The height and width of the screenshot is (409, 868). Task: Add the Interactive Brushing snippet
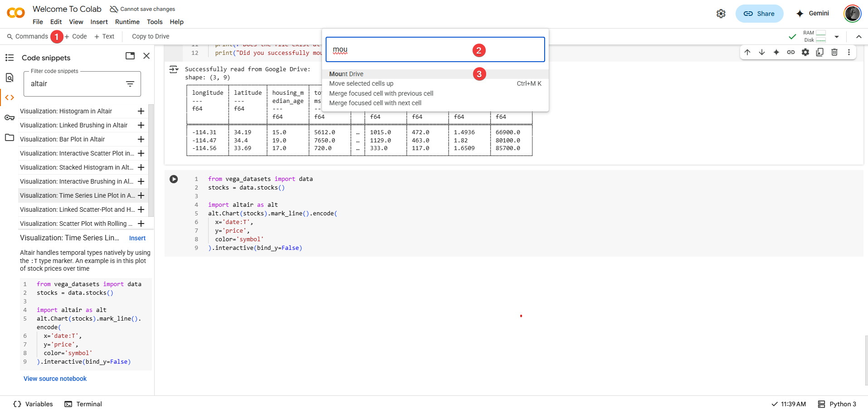coord(141,181)
